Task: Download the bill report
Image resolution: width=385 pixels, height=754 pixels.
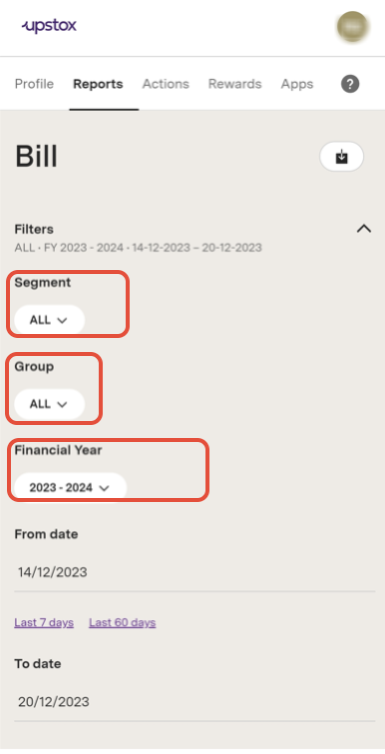Action: [341, 157]
